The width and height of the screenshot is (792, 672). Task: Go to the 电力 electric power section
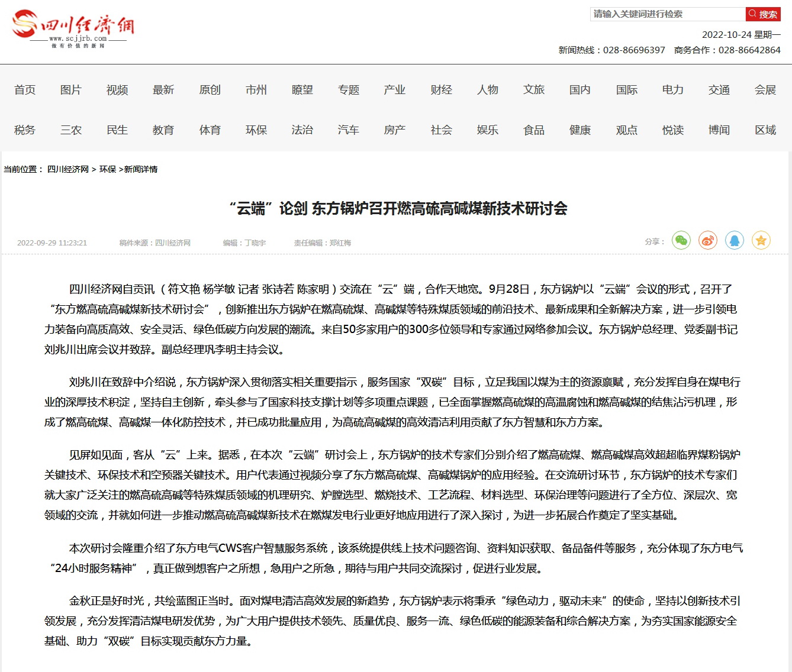[673, 90]
